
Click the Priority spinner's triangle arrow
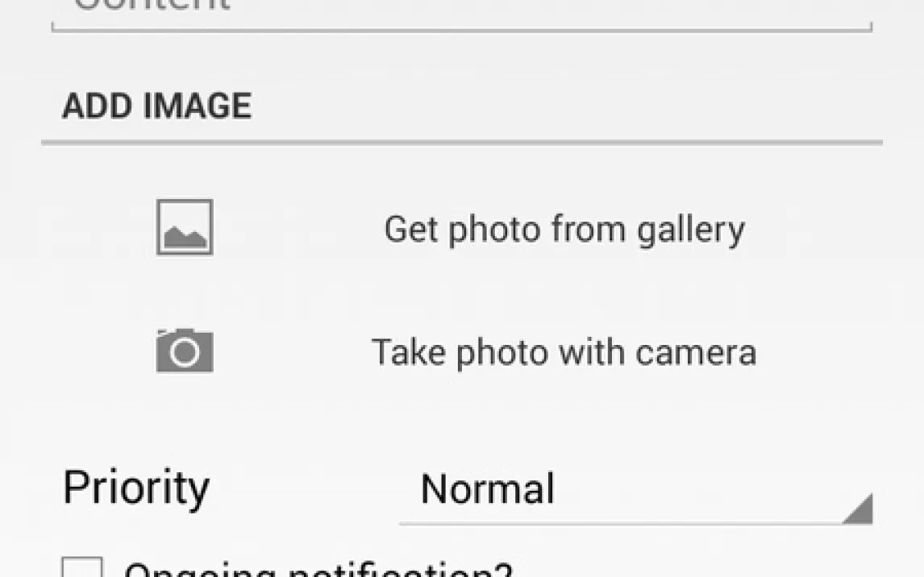click(x=859, y=509)
